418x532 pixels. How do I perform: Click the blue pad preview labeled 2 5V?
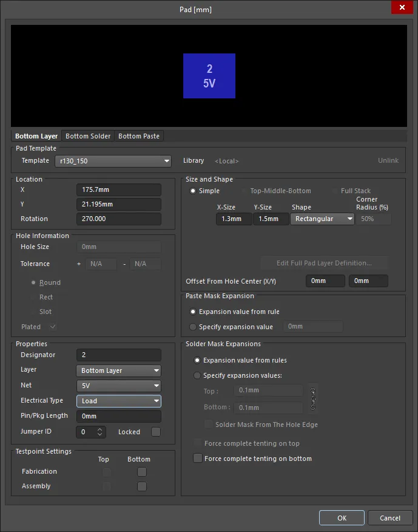click(x=209, y=76)
